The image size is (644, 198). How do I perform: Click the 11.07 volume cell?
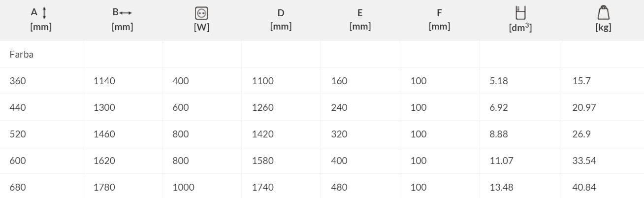pos(500,161)
